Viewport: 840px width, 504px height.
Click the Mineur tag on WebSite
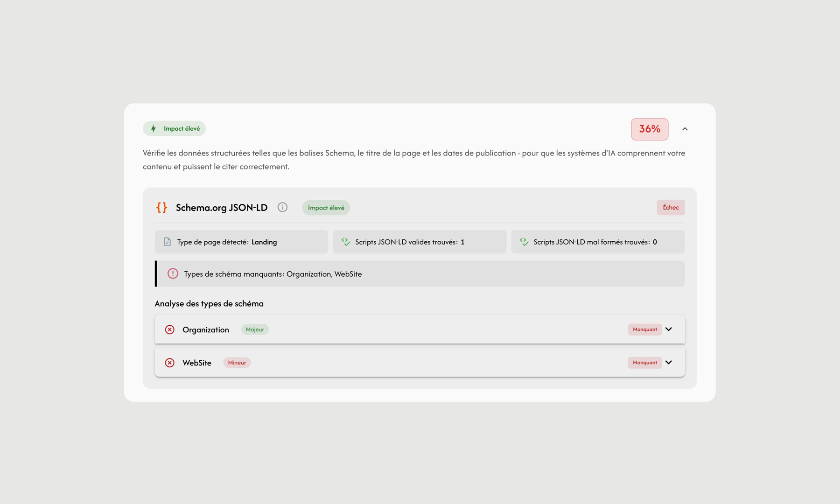[x=237, y=363]
